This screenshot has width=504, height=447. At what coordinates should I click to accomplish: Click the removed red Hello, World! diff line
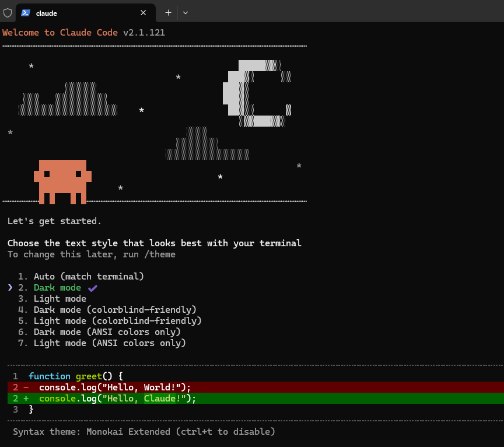pos(256,387)
